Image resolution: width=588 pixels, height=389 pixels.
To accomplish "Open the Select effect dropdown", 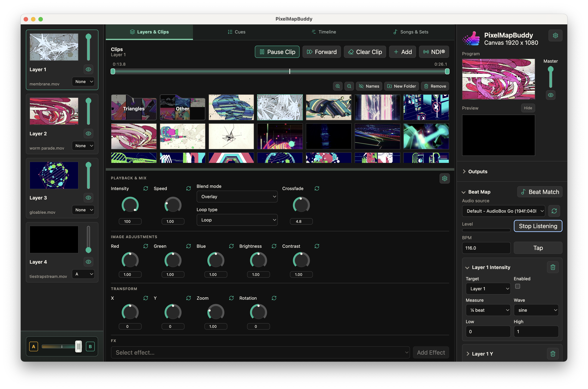I will (260, 353).
